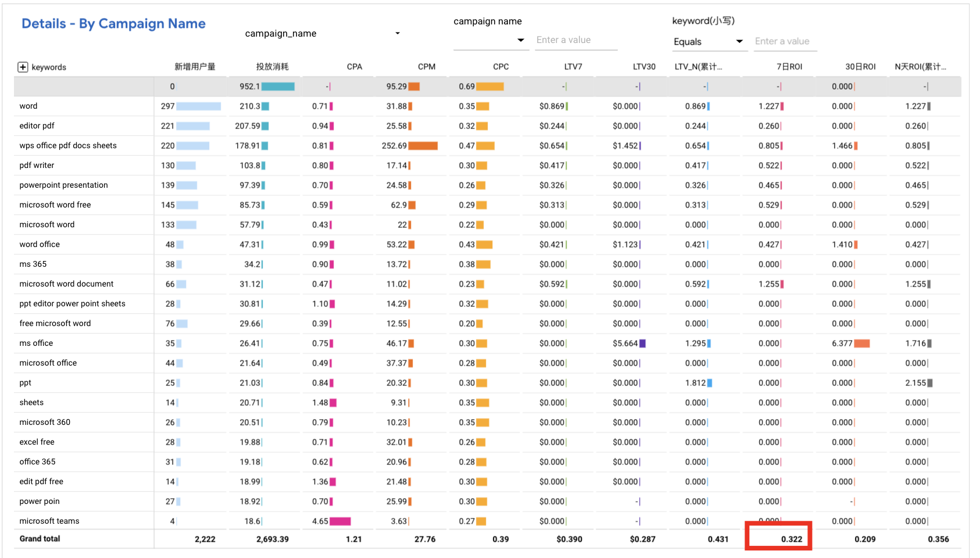Select 'wps office pdf docs sheets' keyword
The height and width of the screenshot is (558, 980).
pyautogui.click(x=68, y=145)
